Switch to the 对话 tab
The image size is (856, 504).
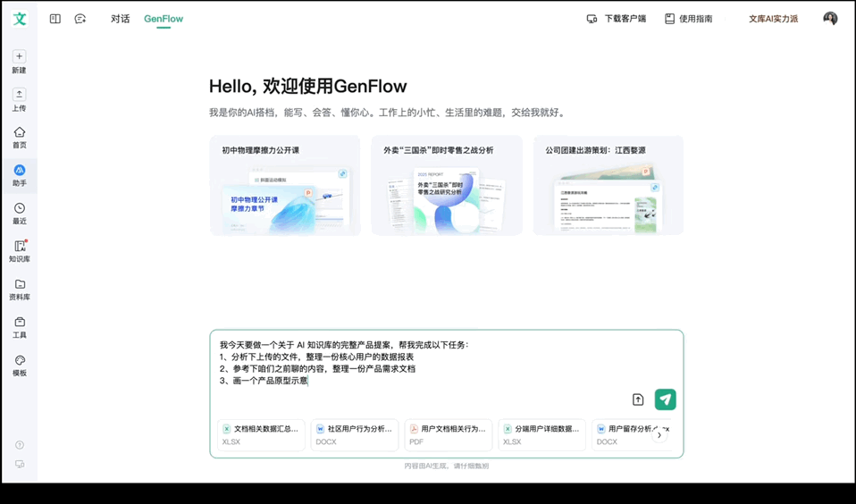point(120,19)
